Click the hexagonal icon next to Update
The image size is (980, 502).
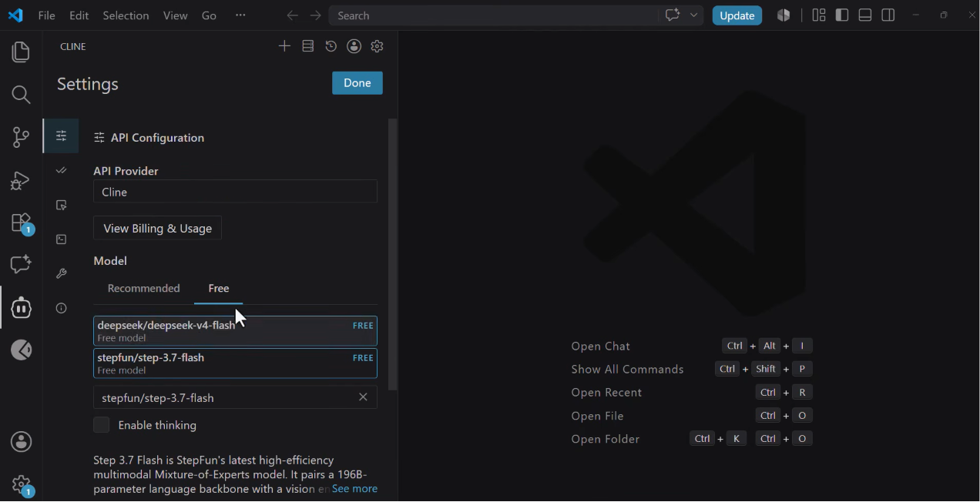coord(784,15)
